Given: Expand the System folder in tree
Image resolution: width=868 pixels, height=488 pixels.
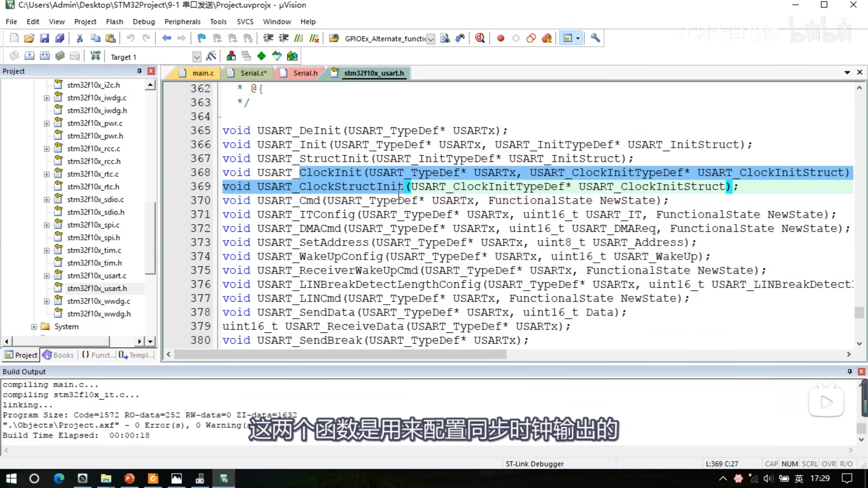Looking at the screenshot, I should pyautogui.click(x=34, y=327).
